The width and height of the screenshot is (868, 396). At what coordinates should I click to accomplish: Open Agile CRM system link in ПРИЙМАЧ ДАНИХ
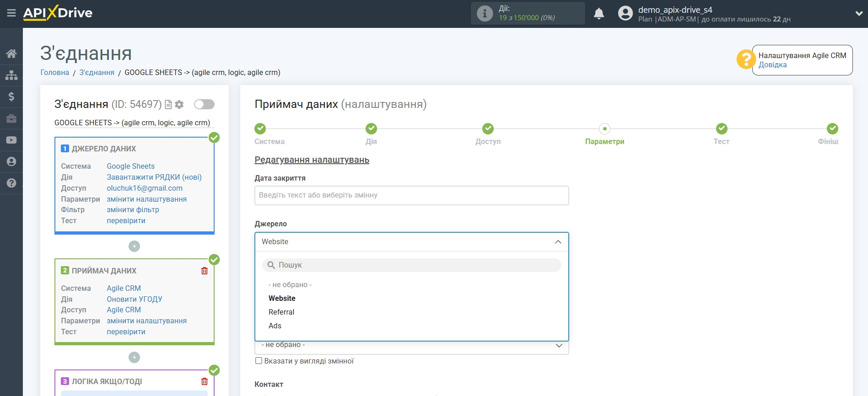124,288
